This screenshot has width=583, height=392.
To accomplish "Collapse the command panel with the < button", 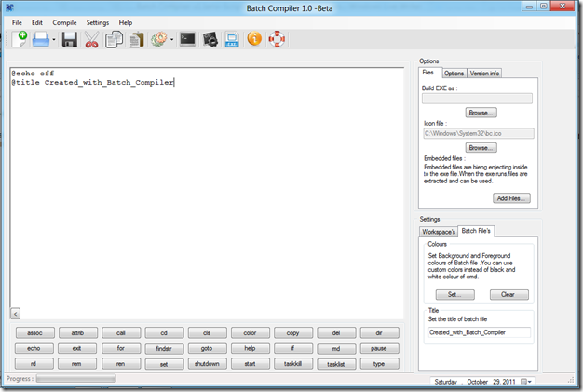I will pos(15,314).
